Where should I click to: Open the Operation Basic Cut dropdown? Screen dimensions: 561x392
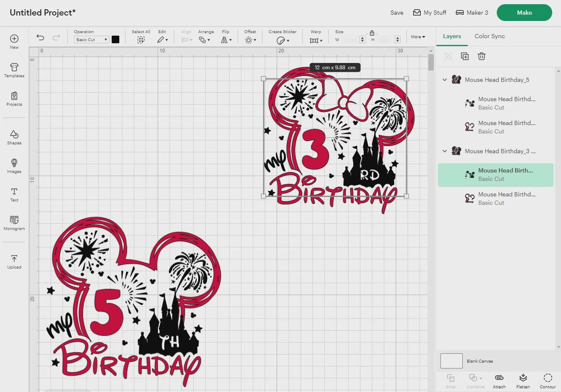tap(92, 39)
